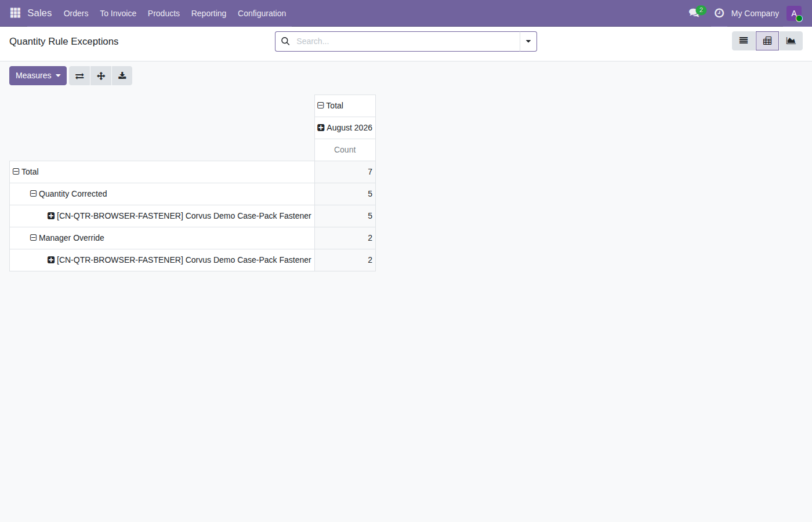Open the user avatar menu
The image size is (812, 522).
click(x=794, y=13)
